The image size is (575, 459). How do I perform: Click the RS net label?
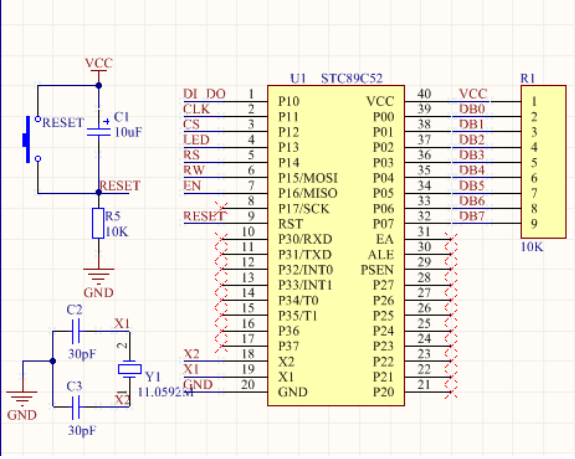point(191,155)
